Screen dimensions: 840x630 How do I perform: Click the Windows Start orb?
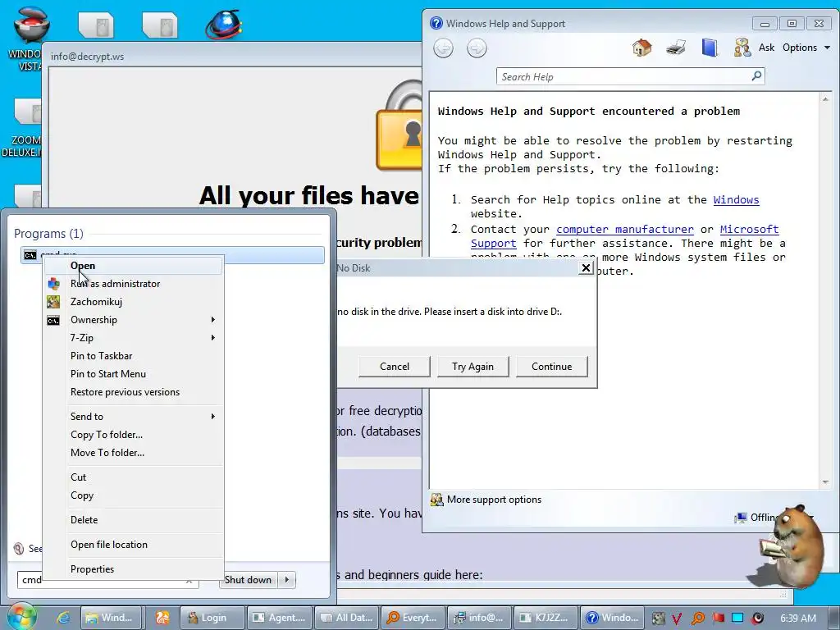point(21,617)
